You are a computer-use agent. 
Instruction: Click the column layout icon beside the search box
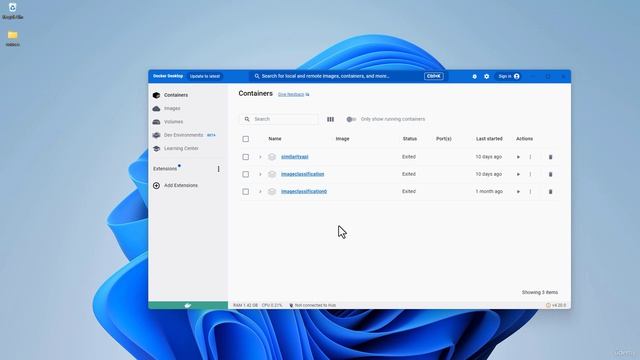click(x=330, y=119)
